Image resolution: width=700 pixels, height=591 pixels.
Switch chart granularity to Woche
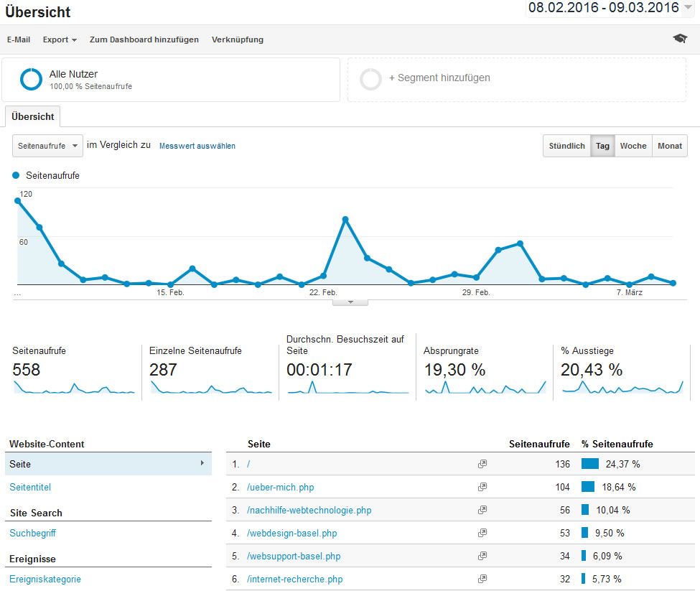click(633, 146)
